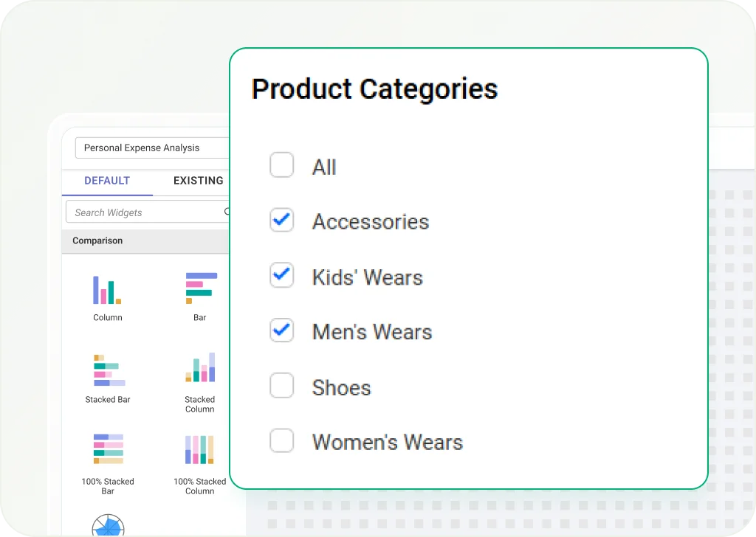Uncheck the Men's Wears checkbox
Viewport: 756px width, 537px height.
click(x=281, y=330)
